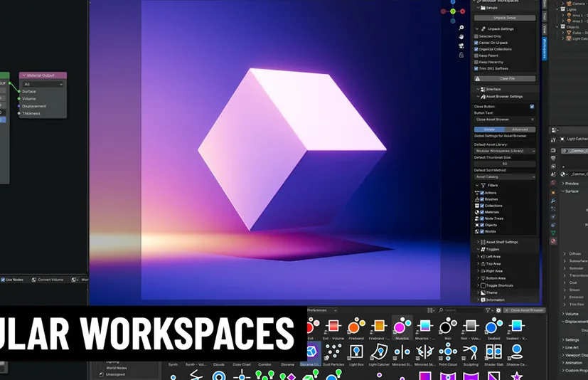Viewport: 588px width, 380px height.
Task: Click the pan view hand icon
Action: 461,36
